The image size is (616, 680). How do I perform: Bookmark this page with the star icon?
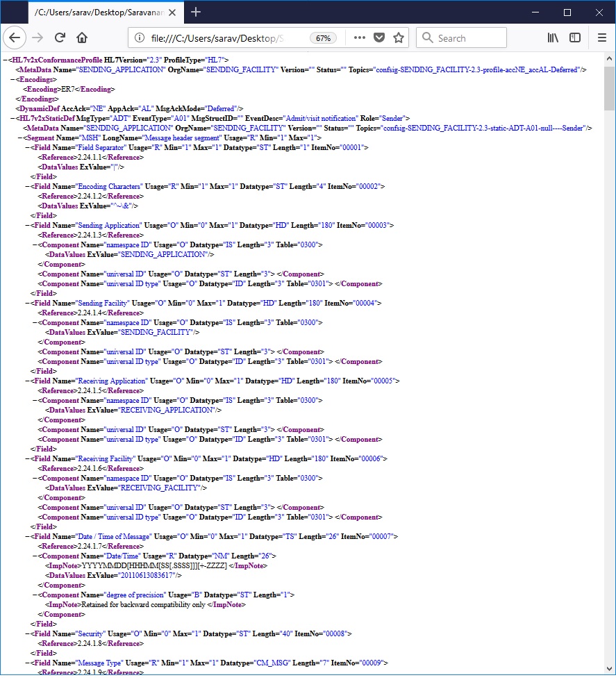coord(399,38)
